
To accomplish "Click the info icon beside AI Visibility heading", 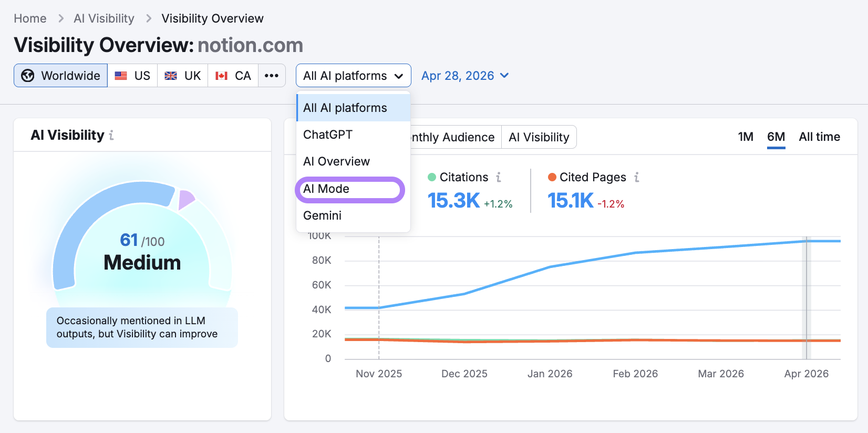I will click(111, 136).
